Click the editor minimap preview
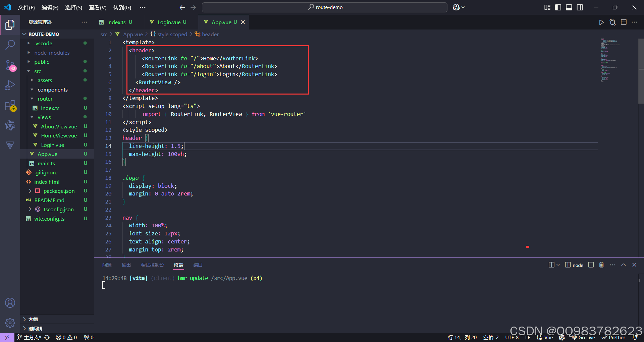The width and height of the screenshot is (644, 342). click(x=609, y=60)
